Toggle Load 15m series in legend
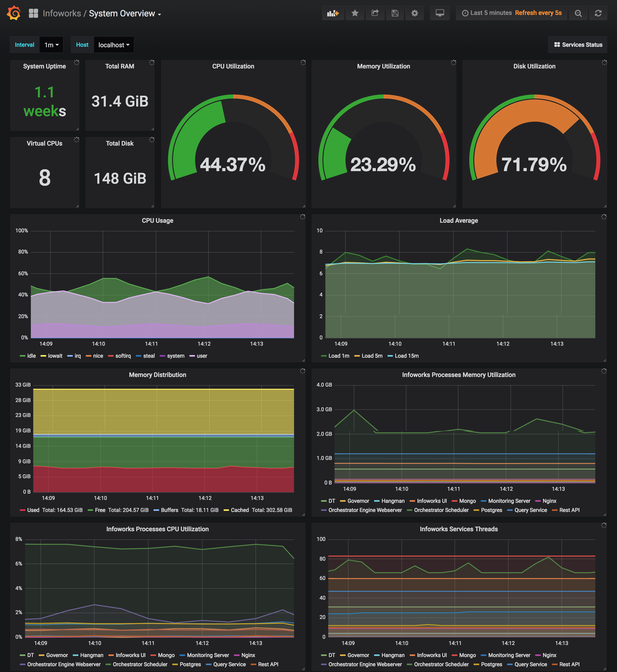 coord(407,356)
